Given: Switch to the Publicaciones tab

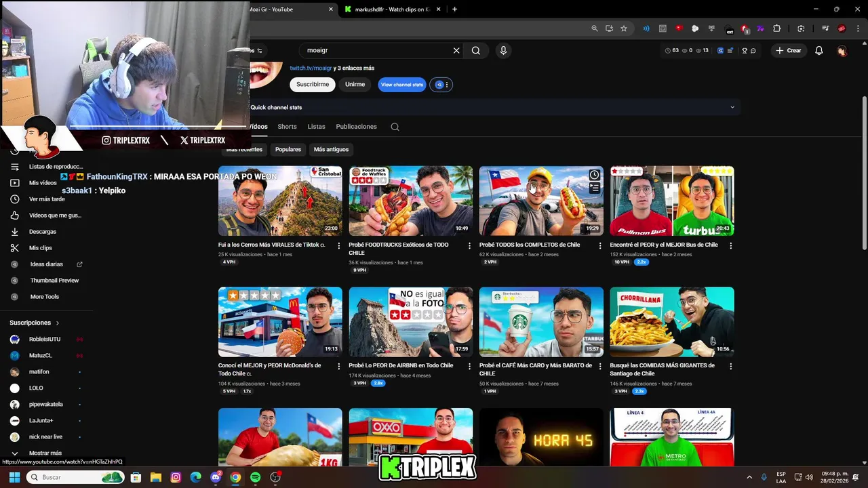Looking at the screenshot, I should tap(356, 127).
